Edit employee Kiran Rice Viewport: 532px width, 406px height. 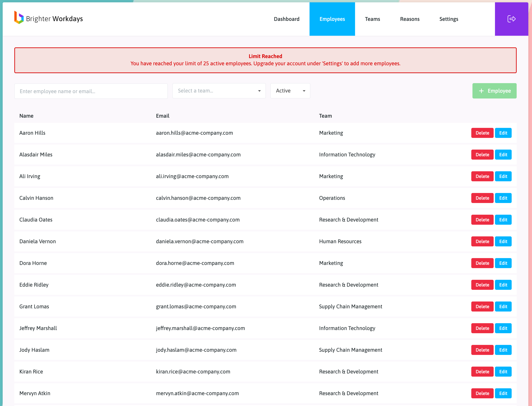pyautogui.click(x=503, y=372)
